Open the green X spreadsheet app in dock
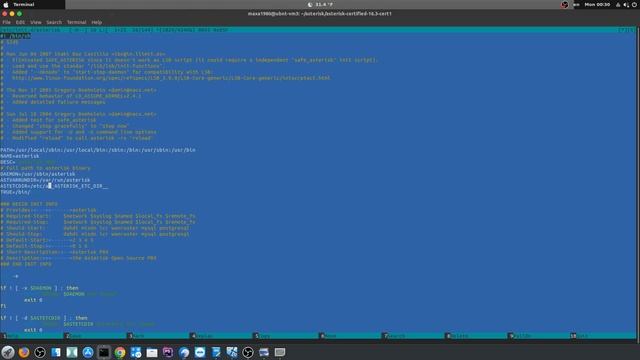 [72, 352]
